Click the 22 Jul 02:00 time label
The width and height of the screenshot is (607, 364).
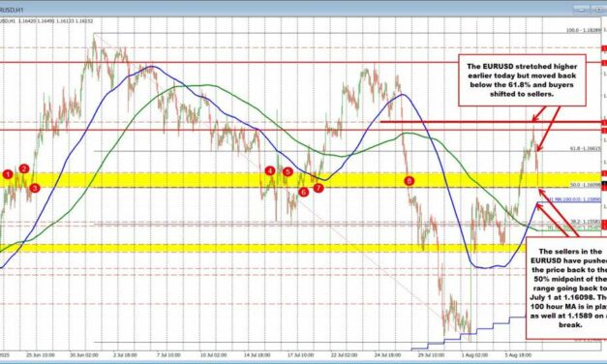(343, 354)
